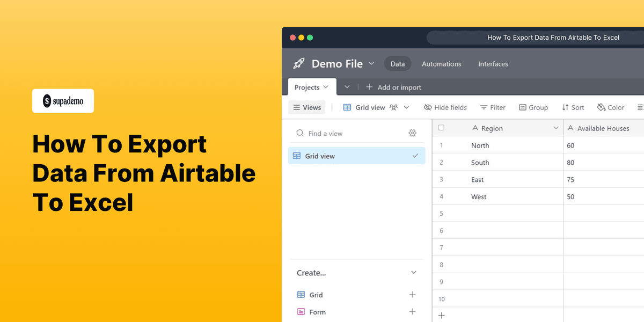Switch to the Automations tab
The image size is (644, 322).
tap(441, 64)
